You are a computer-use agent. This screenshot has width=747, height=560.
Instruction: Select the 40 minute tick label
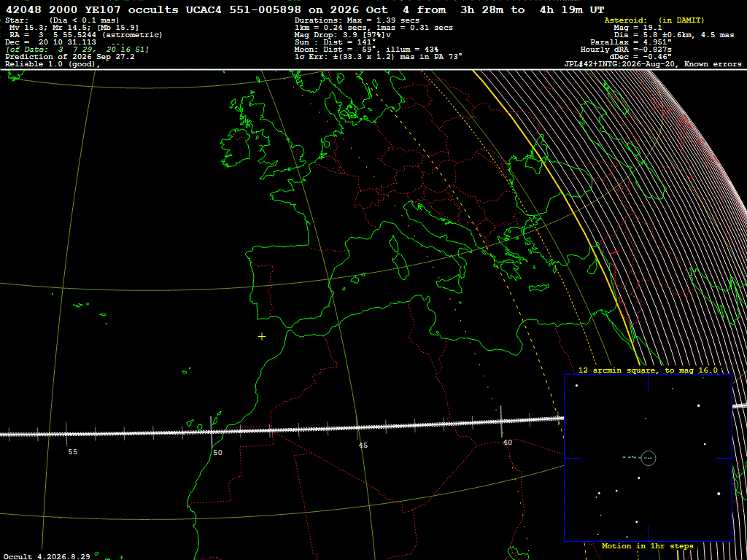click(x=508, y=443)
